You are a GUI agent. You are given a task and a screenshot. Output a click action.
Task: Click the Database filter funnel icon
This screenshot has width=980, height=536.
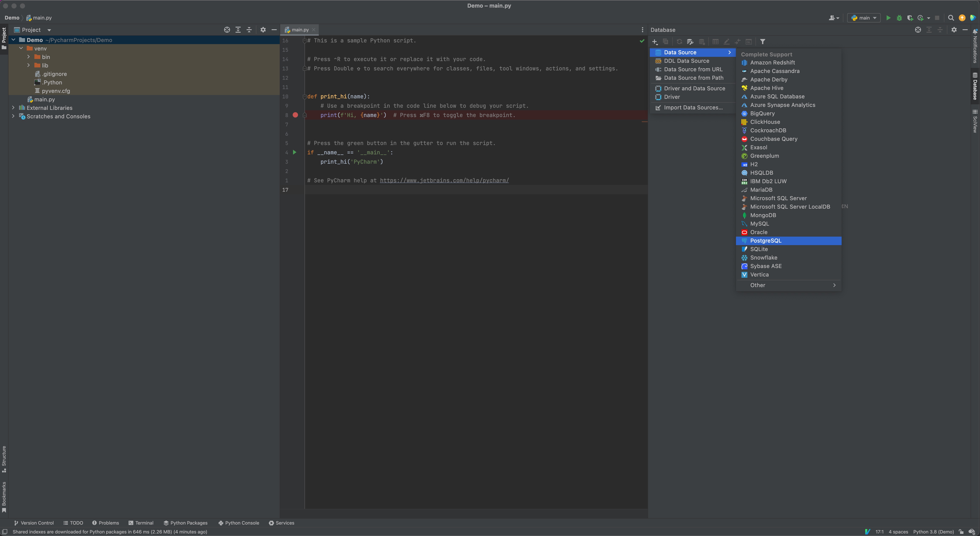[x=762, y=42]
